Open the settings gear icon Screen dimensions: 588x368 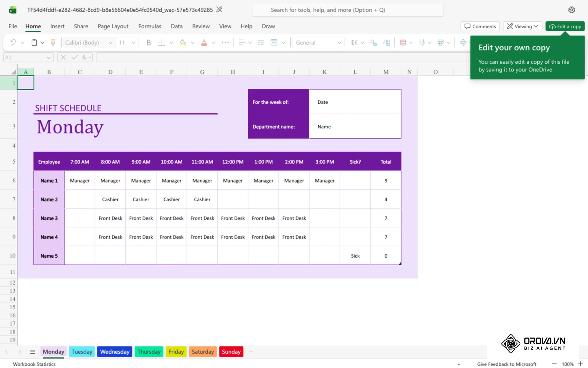point(571,10)
